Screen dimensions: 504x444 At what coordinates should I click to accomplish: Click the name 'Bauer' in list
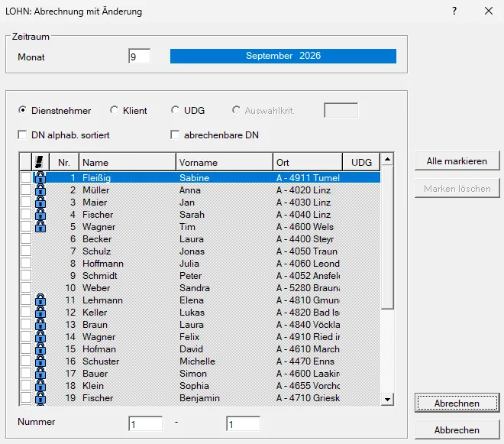coord(95,373)
